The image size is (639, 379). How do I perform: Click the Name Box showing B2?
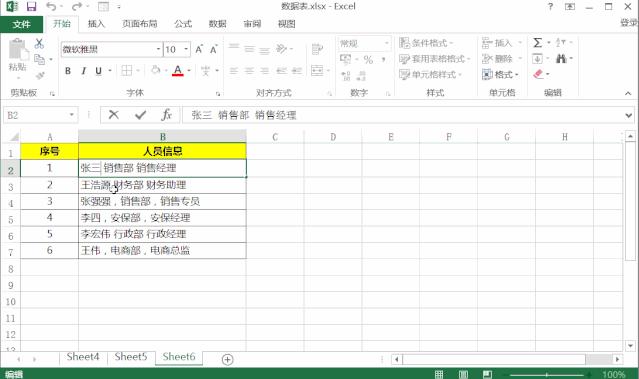(36, 115)
